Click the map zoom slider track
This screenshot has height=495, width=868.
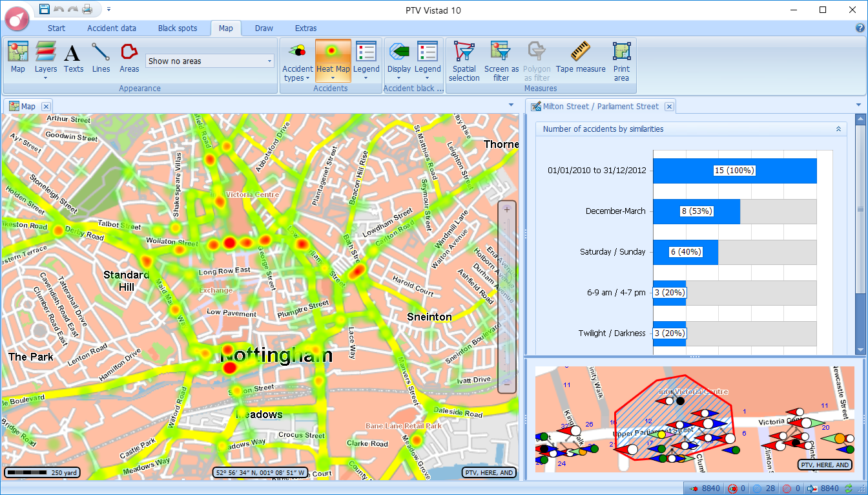507,297
